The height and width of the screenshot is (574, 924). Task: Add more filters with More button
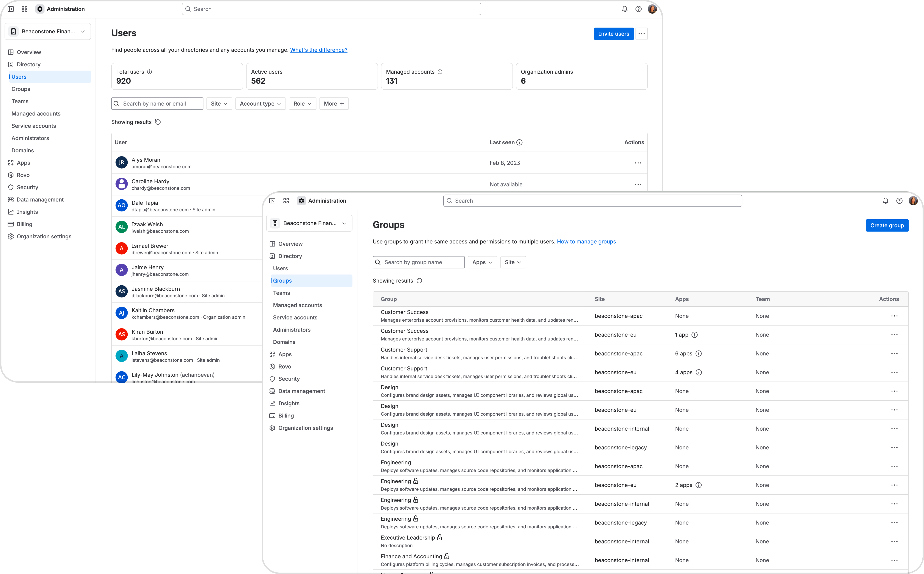[x=334, y=104]
